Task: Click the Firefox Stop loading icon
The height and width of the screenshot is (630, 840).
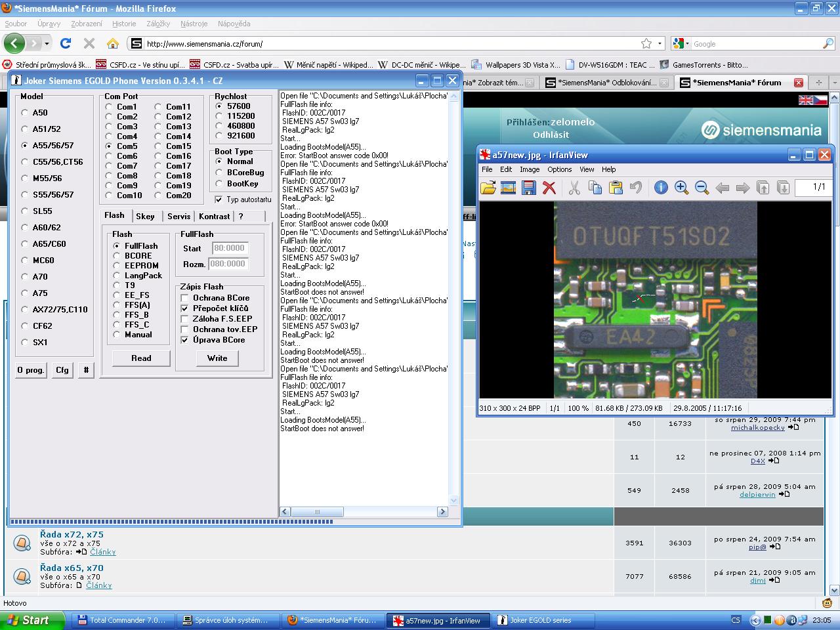Action: tap(89, 43)
